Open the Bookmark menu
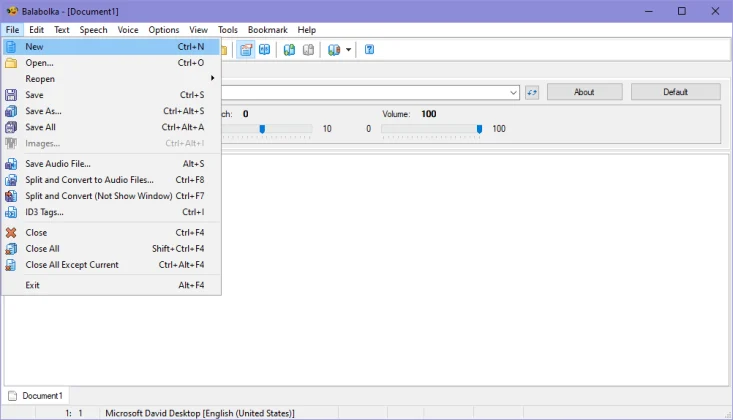 pyautogui.click(x=267, y=30)
